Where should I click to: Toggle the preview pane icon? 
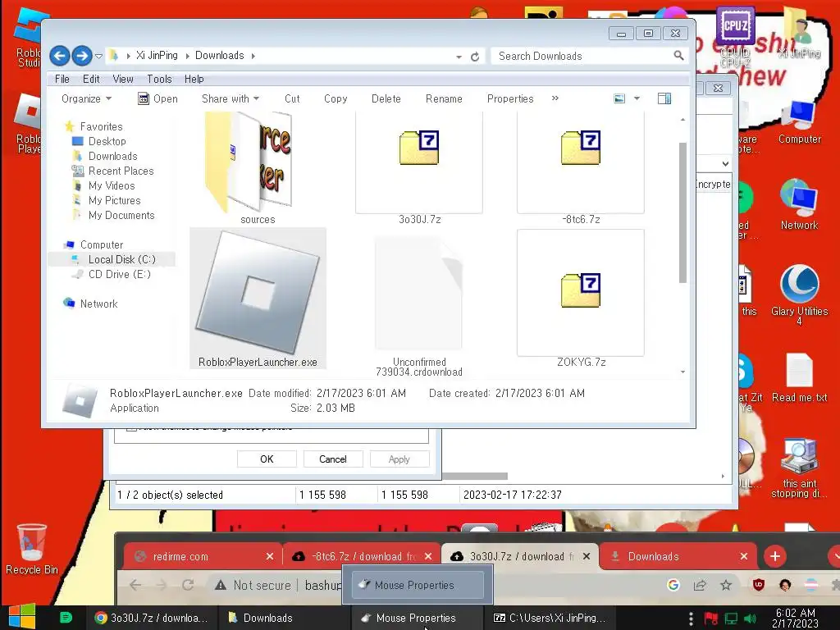tap(664, 98)
